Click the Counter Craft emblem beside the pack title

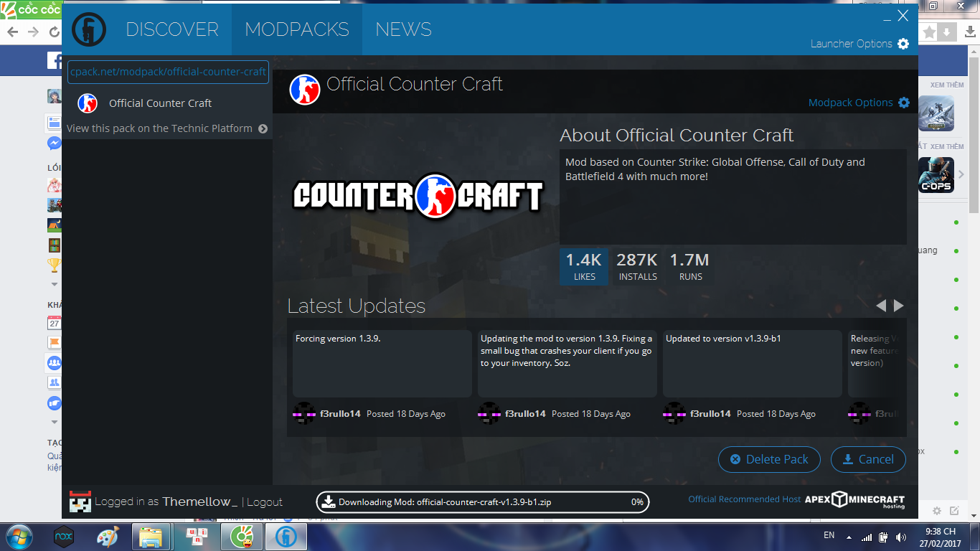tap(305, 90)
